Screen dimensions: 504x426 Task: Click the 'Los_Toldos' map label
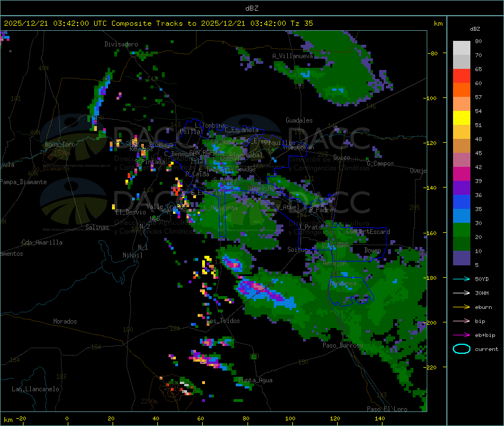tap(223, 321)
